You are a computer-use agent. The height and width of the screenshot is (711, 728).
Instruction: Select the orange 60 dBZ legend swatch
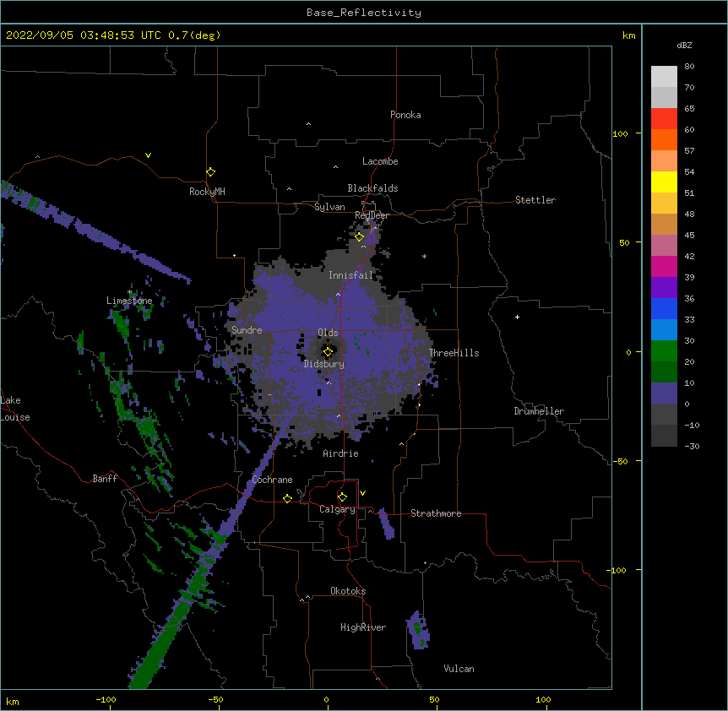tap(664, 139)
